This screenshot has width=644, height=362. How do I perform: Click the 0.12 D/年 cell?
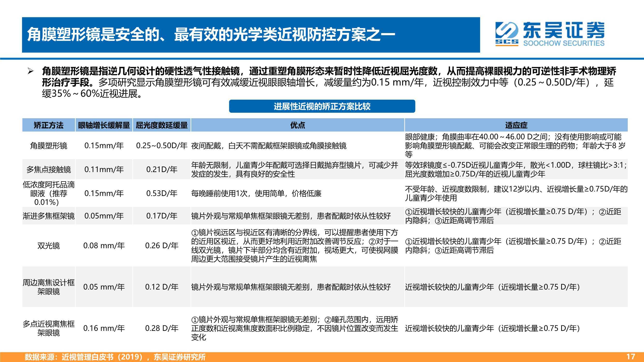162,287
